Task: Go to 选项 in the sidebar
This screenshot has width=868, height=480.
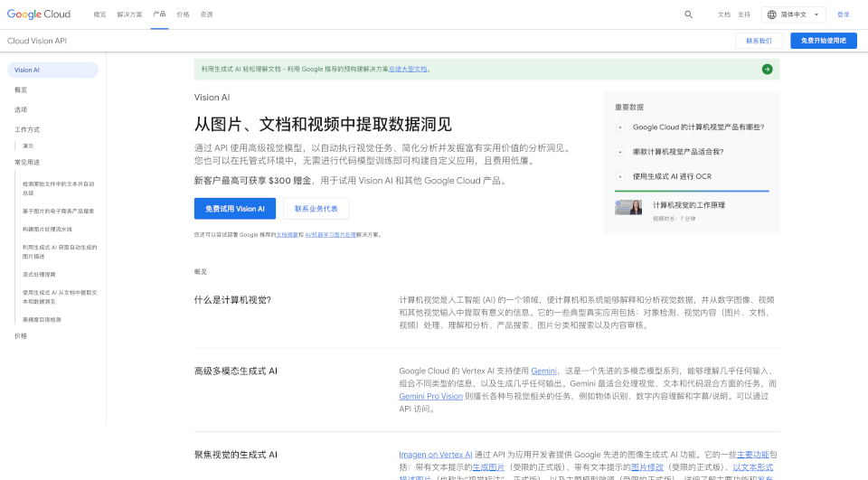Action: click(x=21, y=109)
